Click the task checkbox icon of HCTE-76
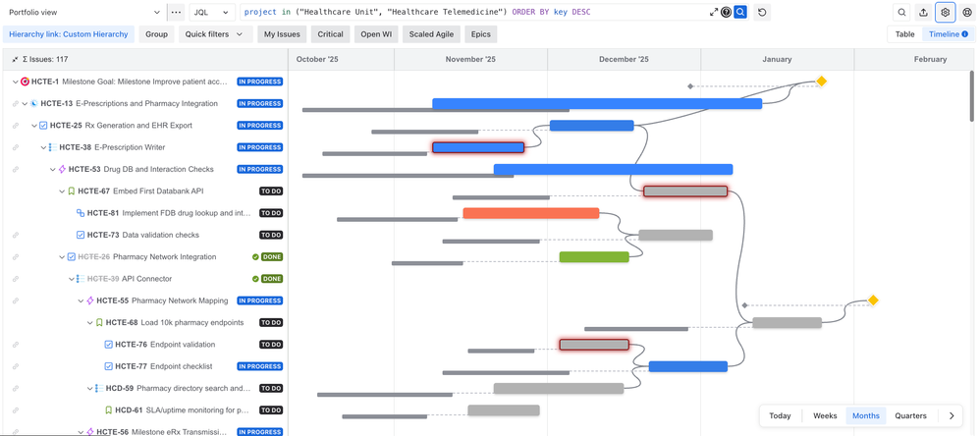 (108, 344)
